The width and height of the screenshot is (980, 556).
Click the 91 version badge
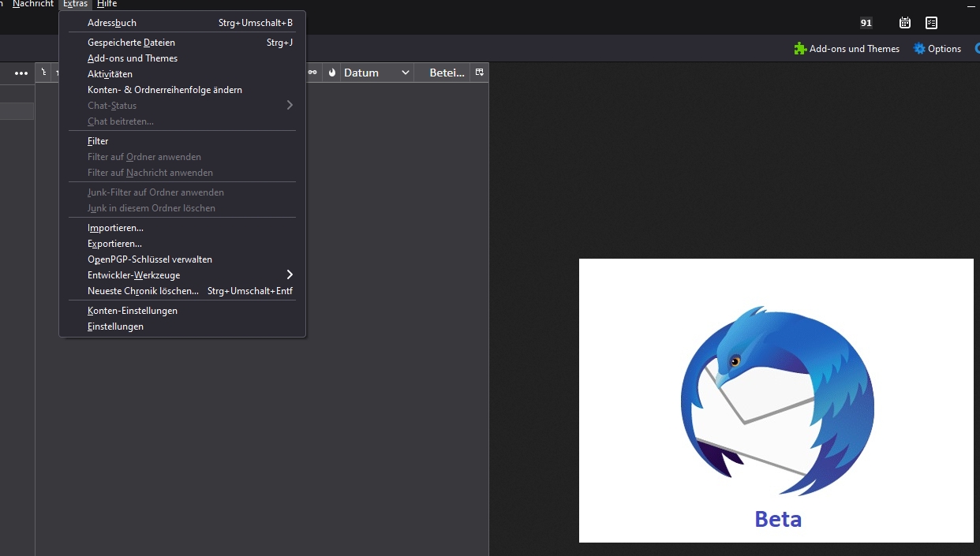tap(866, 23)
